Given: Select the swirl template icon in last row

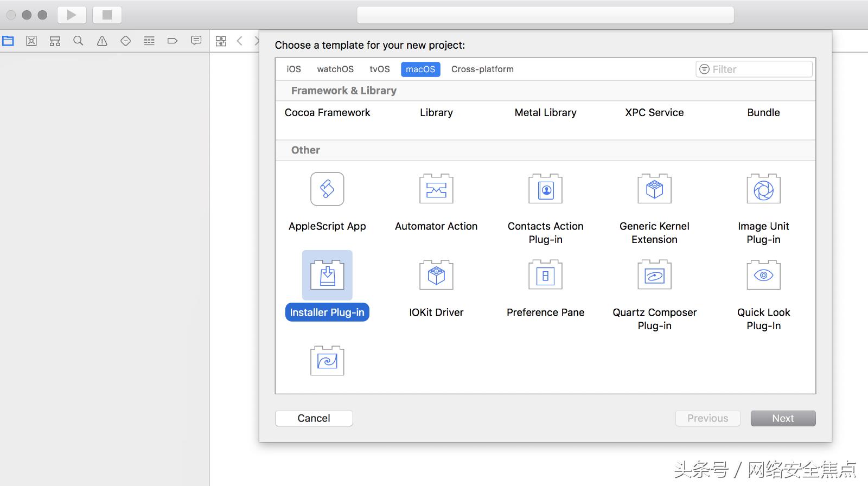Looking at the screenshot, I should coord(327,361).
